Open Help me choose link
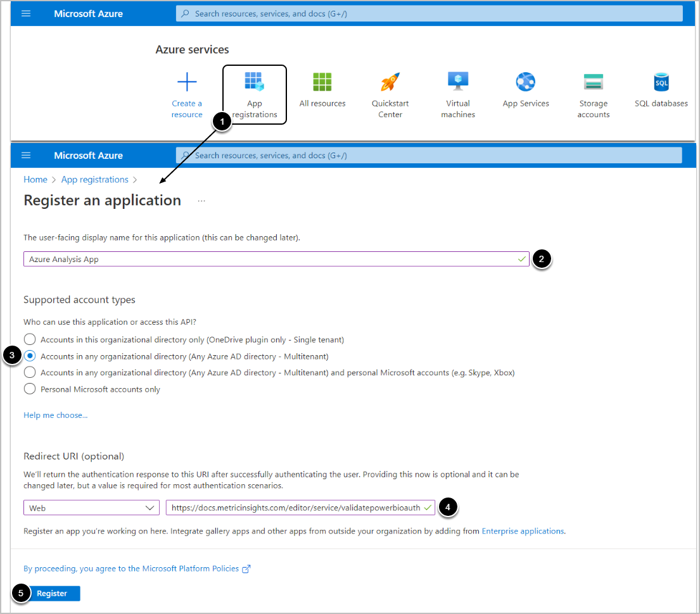 point(55,415)
